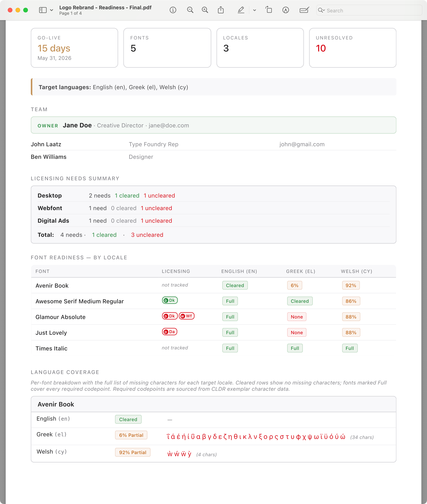The height and width of the screenshot is (504, 427).
Task: Show the Markup toolbar
Action: click(x=286, y=10)
